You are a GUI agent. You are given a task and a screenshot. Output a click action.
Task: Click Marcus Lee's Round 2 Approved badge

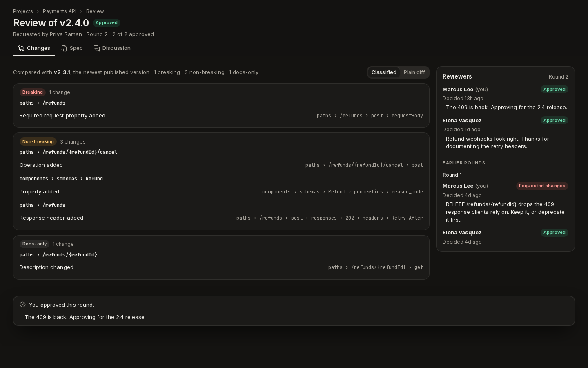(x=555, y=90)
